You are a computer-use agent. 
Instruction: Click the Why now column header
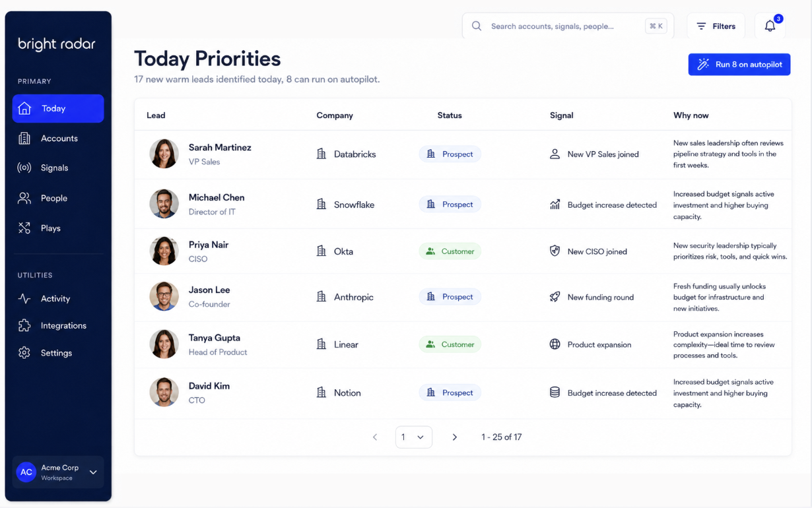(x=691, y=115)
